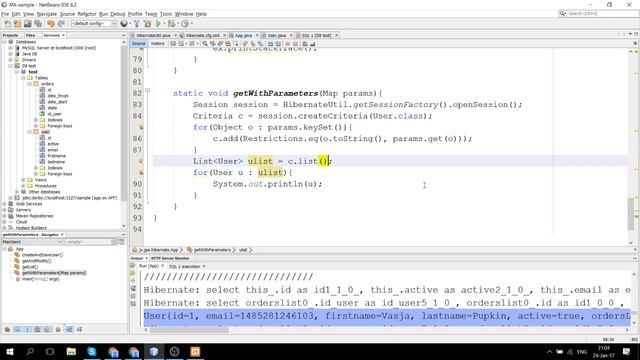Toggle Show Static Members filter in Navigator
The image size is (640, 360).
pos(27,329)
